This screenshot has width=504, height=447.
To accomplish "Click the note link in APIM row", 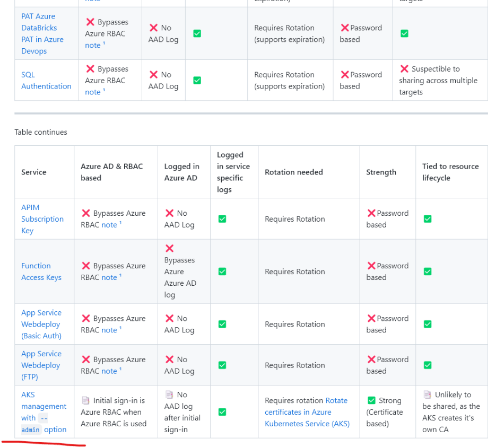I will tap(109, 225).
